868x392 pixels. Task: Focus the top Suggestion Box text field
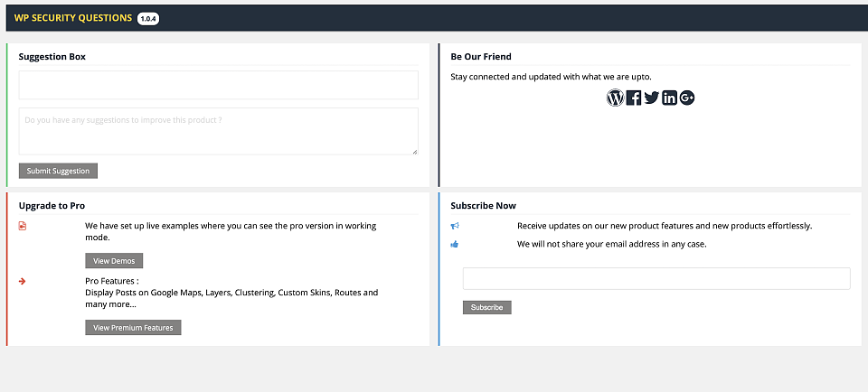[219, 85]
